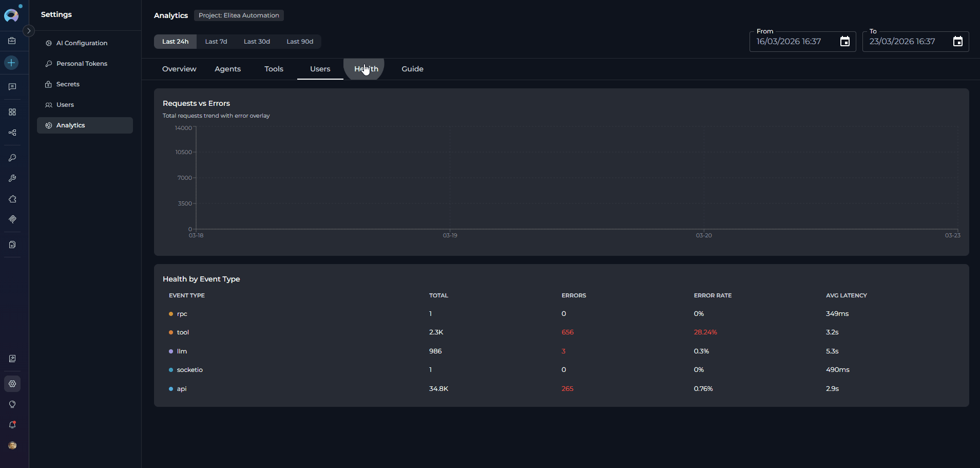Open the To date calendar picker
Viewport: 980px width, 468px height.
[957, 42]
